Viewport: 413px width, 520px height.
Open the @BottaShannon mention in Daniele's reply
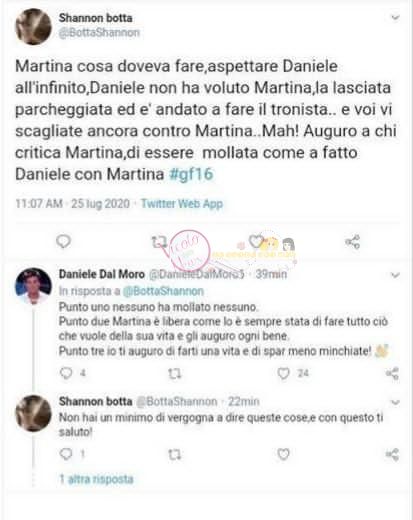point(163,291)
